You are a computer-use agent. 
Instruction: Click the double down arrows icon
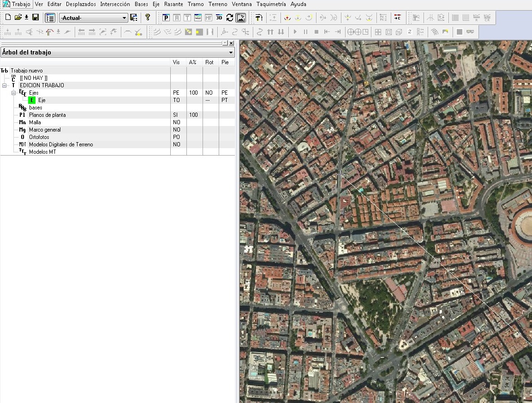tap(281, 32)
